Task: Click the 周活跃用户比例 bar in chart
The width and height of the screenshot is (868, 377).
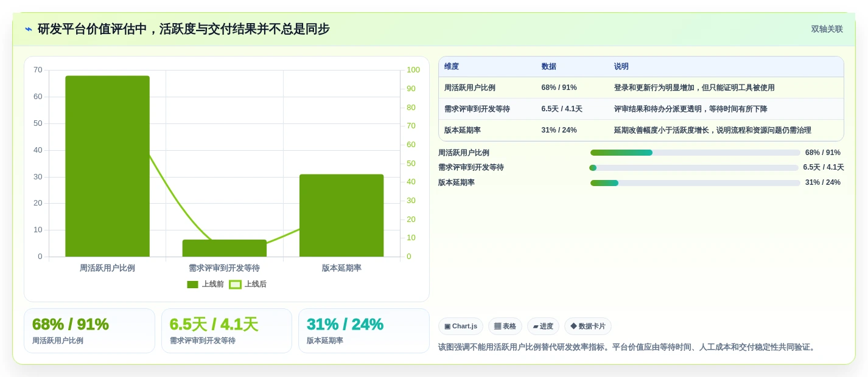Action: click(108, 166)
